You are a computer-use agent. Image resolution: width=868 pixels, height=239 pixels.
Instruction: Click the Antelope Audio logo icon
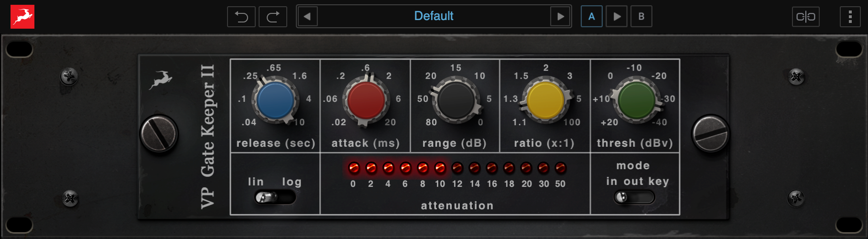pos(22,17)
